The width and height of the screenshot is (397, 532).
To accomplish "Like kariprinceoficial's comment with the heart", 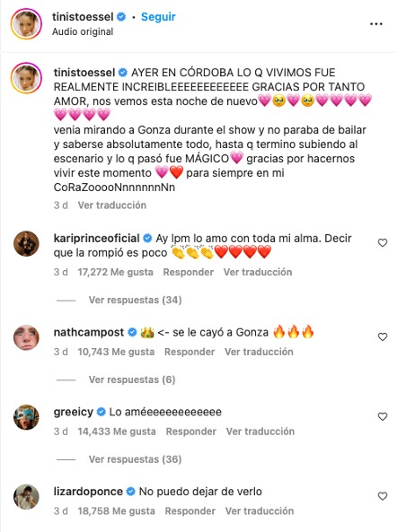I will tap(383, 242).
